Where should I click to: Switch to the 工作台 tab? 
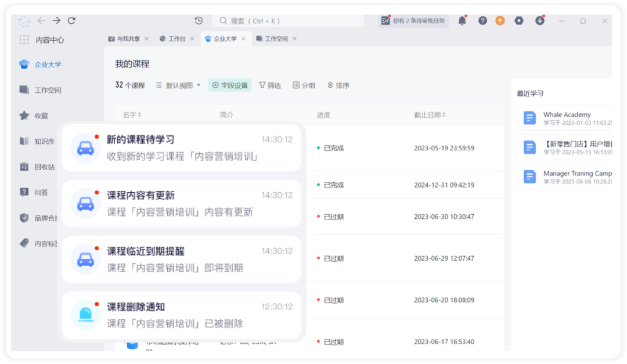click(173, 39)
